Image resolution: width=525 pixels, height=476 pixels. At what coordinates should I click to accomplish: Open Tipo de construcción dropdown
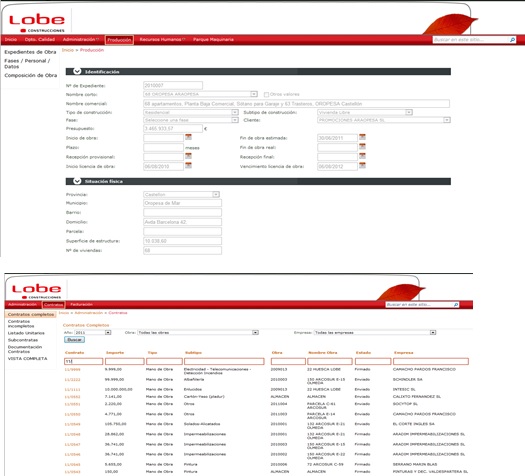[x=235, y=112]
